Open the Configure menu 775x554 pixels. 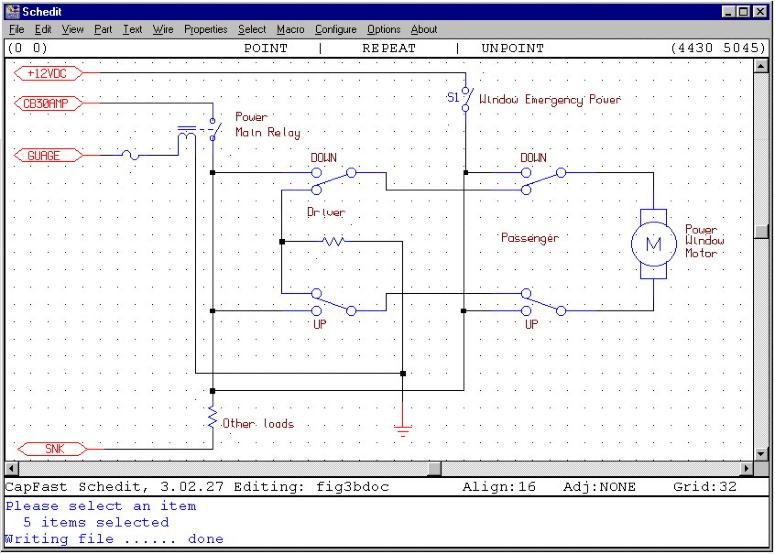tap(335, 30)
